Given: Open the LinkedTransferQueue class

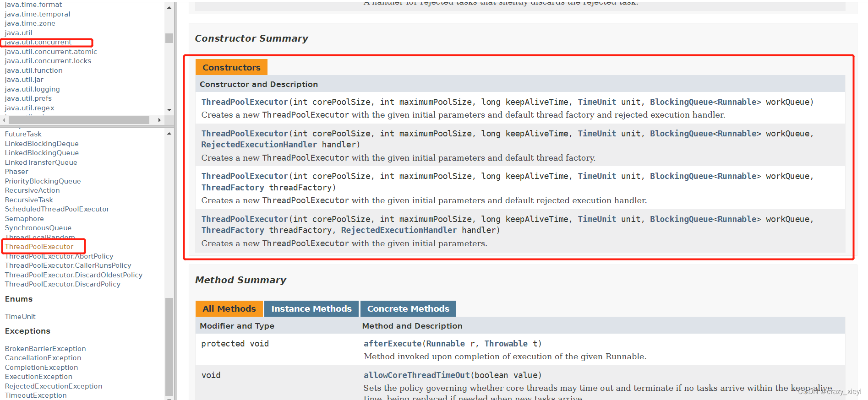Looking at the screenshot, I should 41,162.
